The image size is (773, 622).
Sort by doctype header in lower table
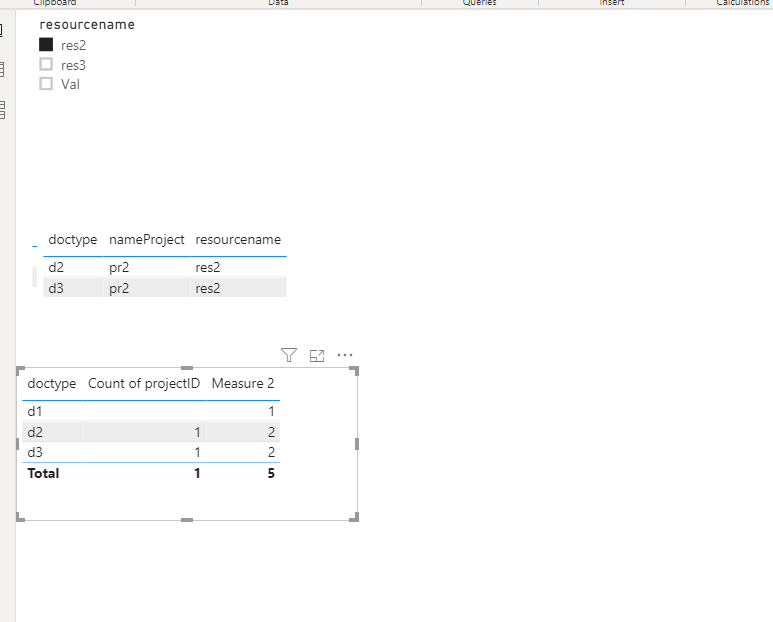(52, 383)
